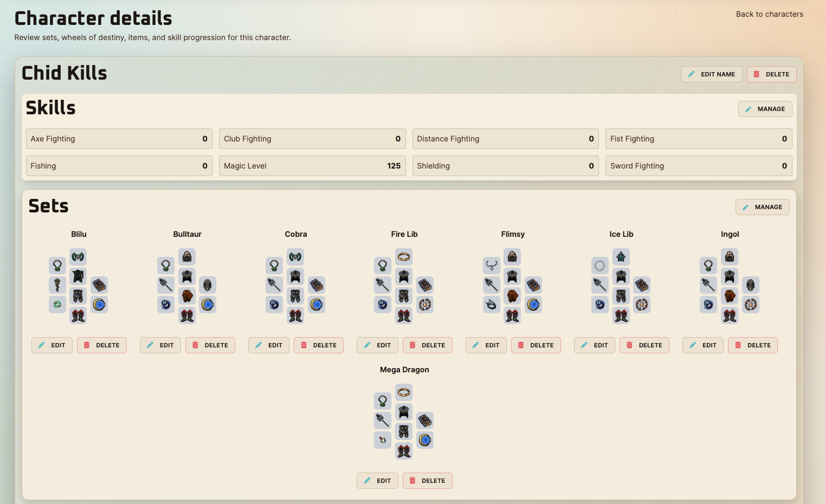Click the wand weapon in the Mega Dragon set

[383, 421]
